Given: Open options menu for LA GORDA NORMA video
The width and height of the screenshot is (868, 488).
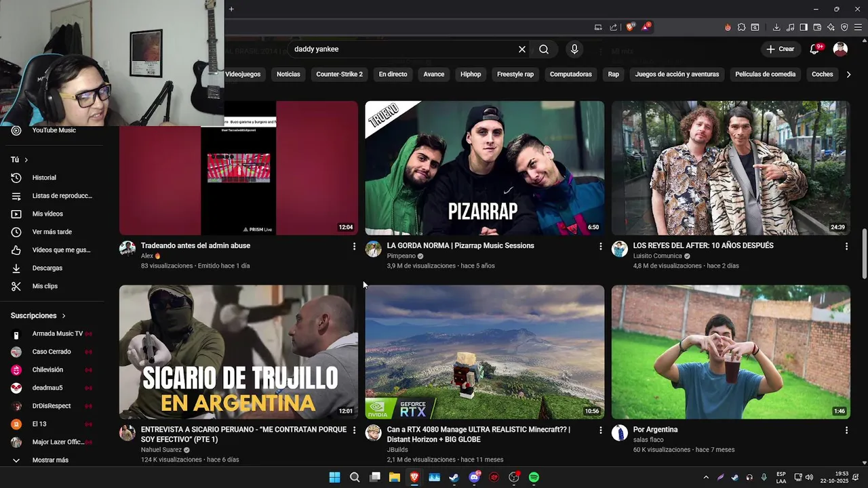Looking at the screenshot, I should point(600,247).
